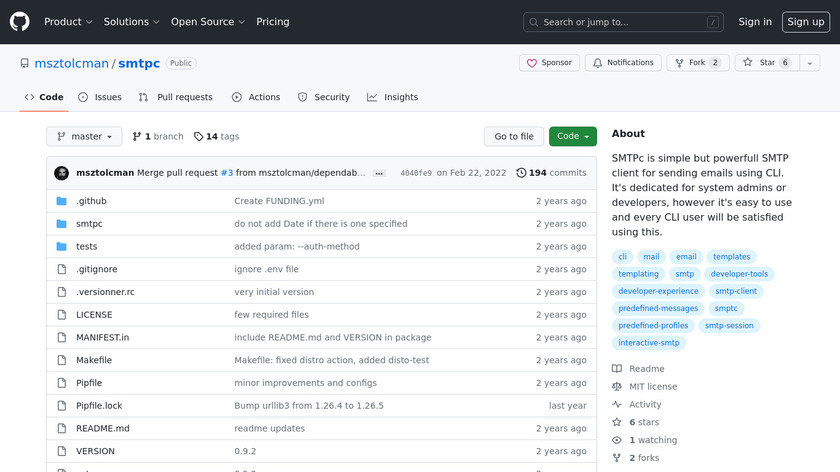Click the smtp-client topic tag
This screenshot has width=840, height=472.
736,291
